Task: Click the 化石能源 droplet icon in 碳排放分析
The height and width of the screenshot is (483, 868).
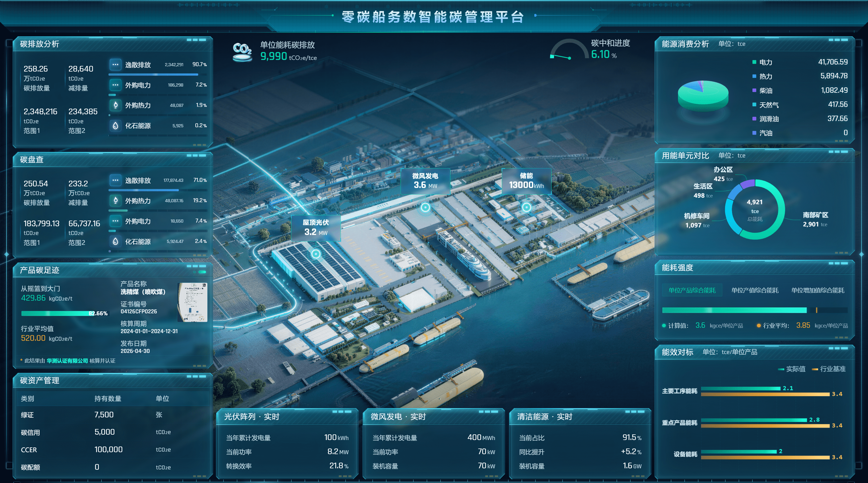Action: 115,126
